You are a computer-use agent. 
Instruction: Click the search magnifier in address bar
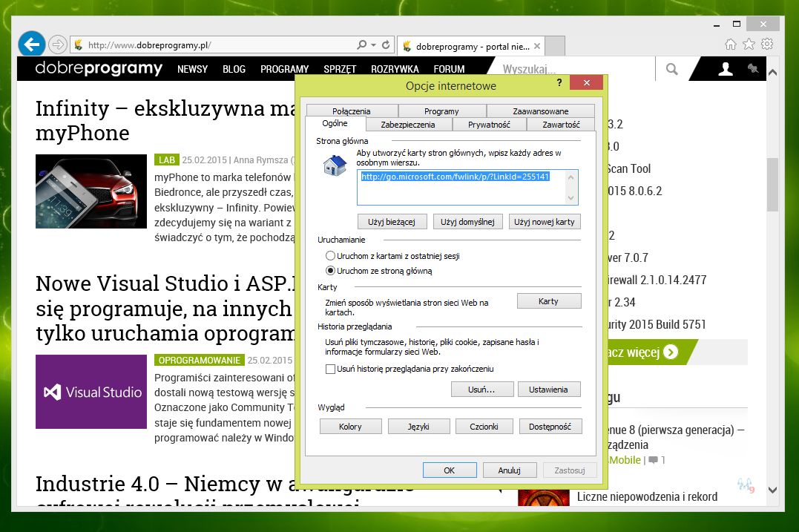[362, 45]
